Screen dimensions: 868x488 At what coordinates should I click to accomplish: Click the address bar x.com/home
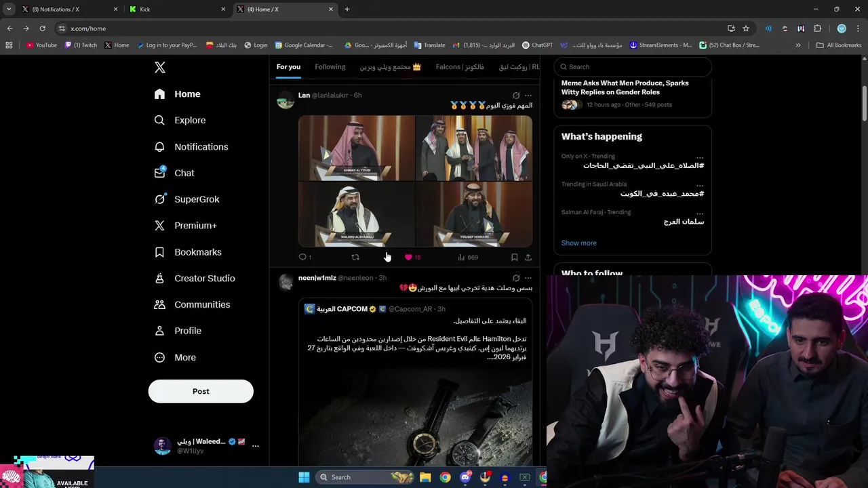coord(88,28)
